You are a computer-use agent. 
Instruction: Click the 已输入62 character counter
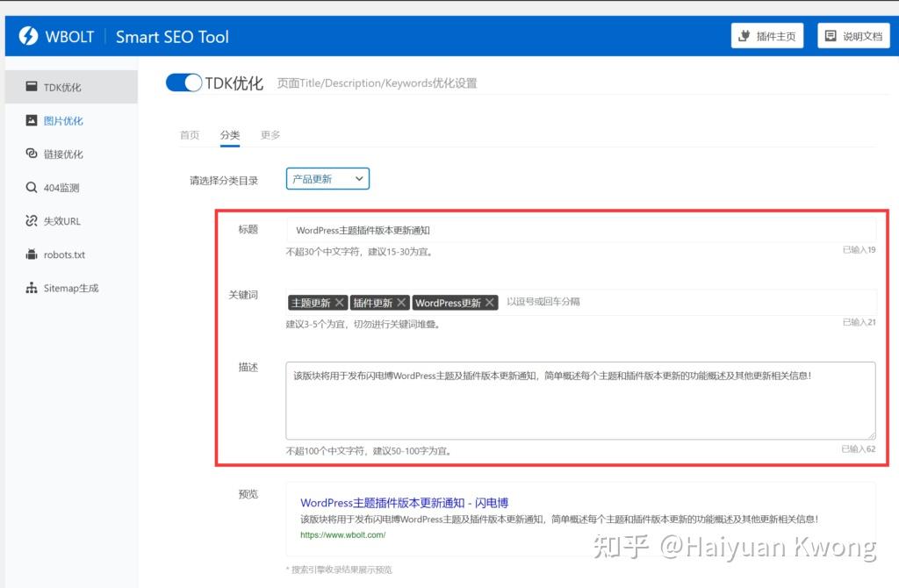(859, 448)
